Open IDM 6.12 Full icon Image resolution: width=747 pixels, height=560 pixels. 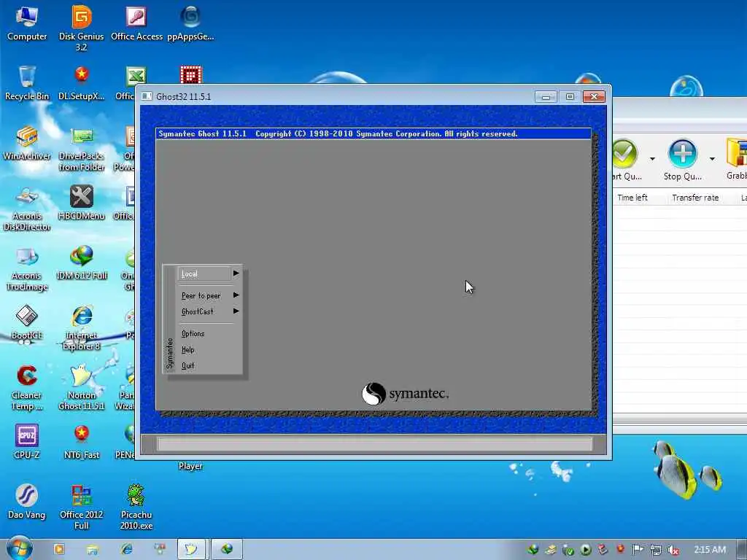82,262
